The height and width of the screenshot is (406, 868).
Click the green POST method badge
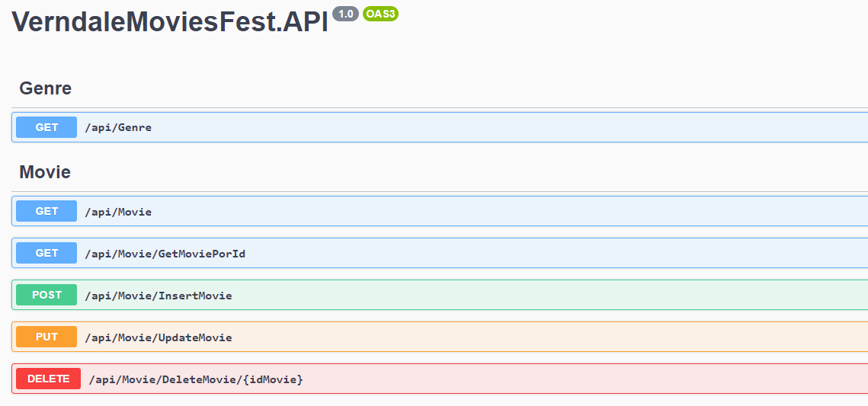pyautogui.click(x=46, y=295)
